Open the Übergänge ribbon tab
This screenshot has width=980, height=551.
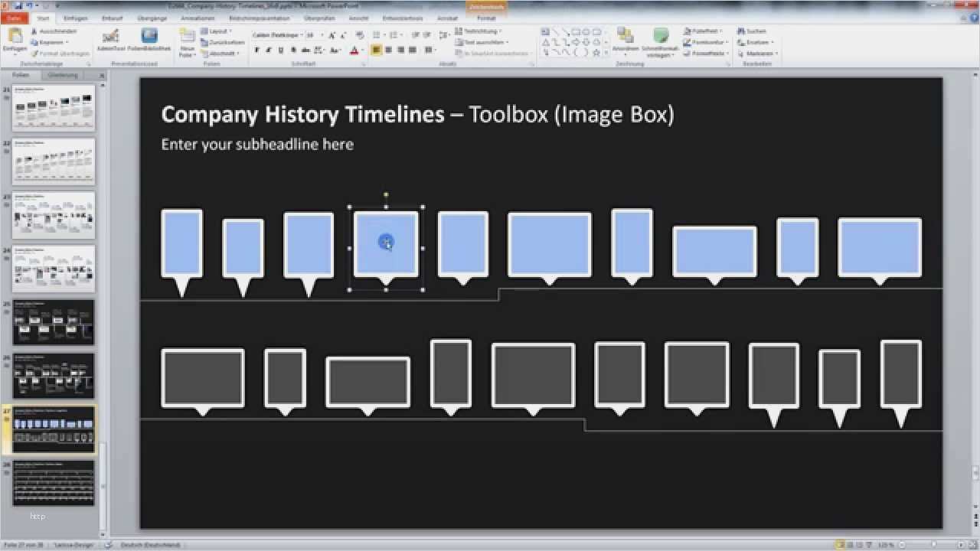pyautogui.click(x=152, y=18)
